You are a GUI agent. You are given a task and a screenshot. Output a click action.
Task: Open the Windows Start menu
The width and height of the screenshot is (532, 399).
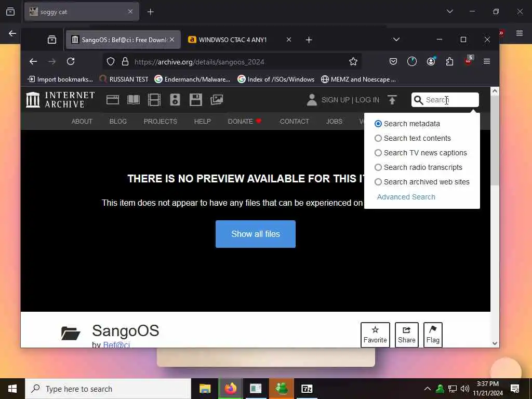tap(12, 389)
